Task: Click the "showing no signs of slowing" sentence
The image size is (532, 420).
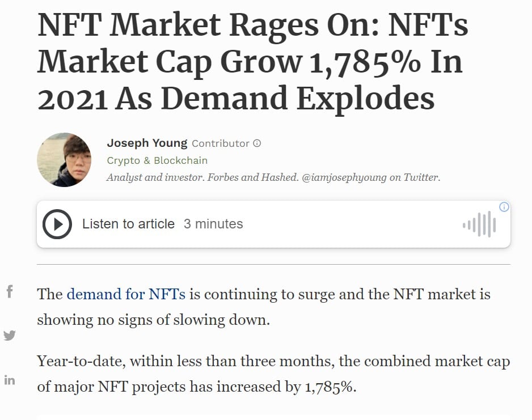Action: (153, 320)
